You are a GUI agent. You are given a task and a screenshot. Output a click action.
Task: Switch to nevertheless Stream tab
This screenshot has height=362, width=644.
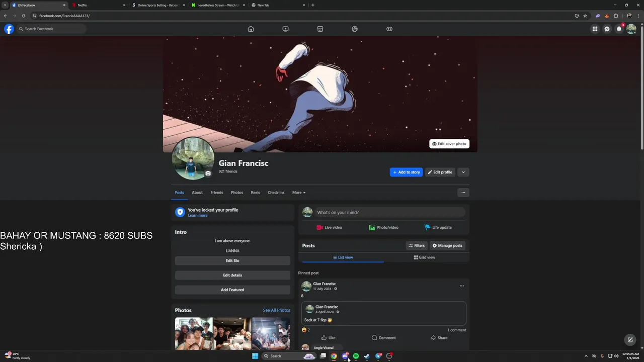pyautogui.click(x=218, y=5)
